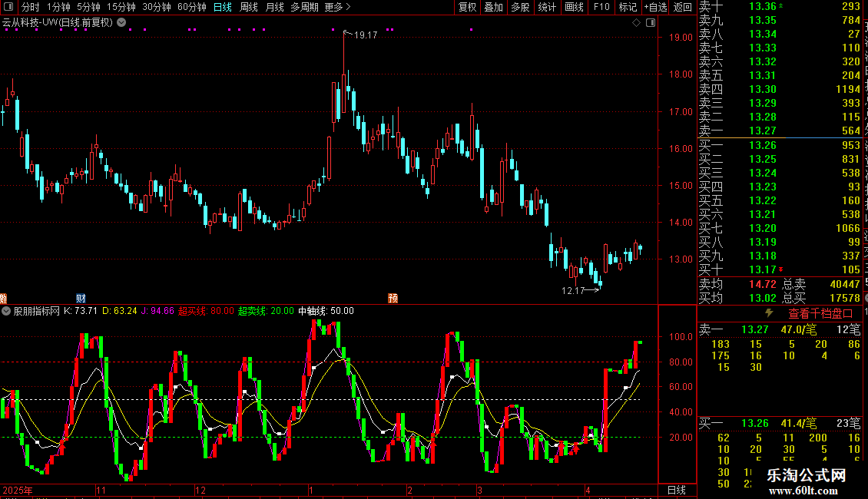Image resolution: width=868 pixels, height=499 pixels.
Task: Click the 叠加 overlay button
Action: click(x=494, y=7)
